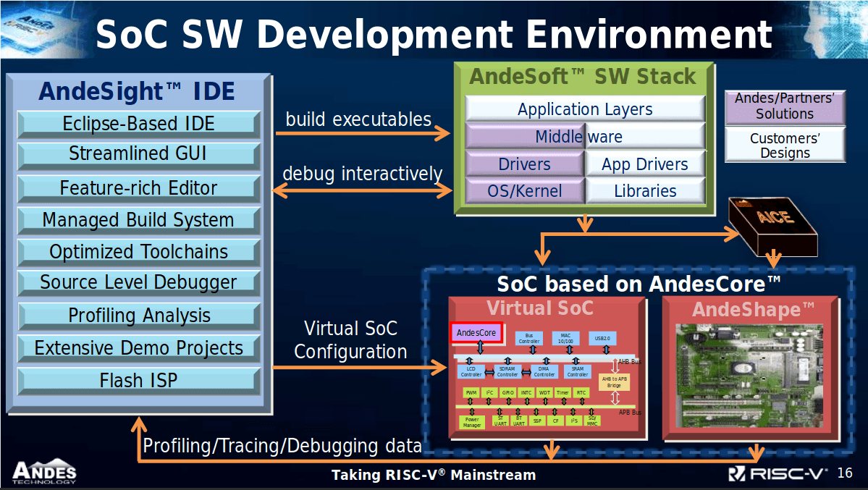Click the slide number 16
The width and height of the screenshot is (868, 490).
pos(846,473)
